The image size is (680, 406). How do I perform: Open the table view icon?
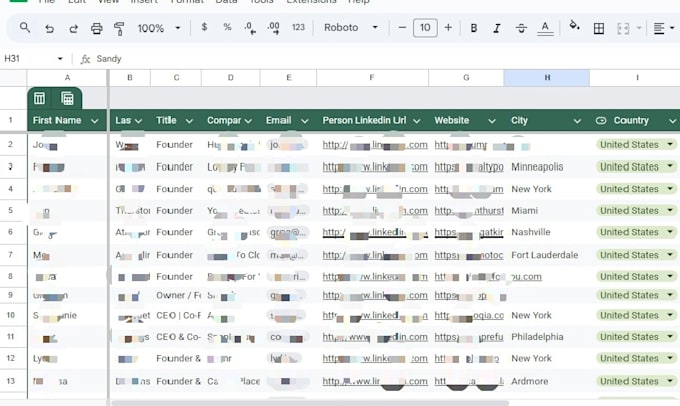39,98
